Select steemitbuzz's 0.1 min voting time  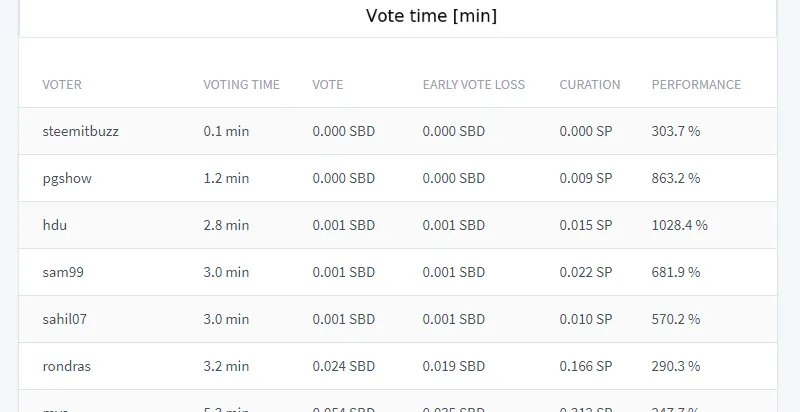226,131
